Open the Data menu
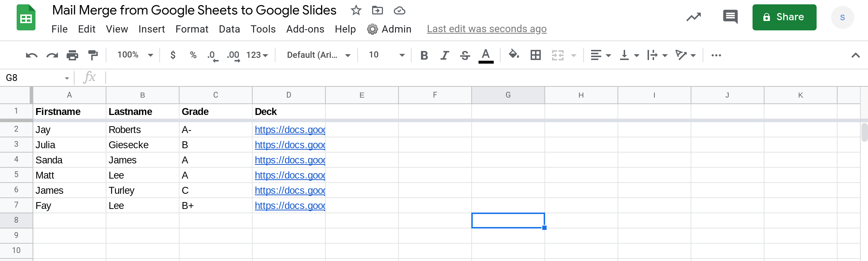 point(229,29)
